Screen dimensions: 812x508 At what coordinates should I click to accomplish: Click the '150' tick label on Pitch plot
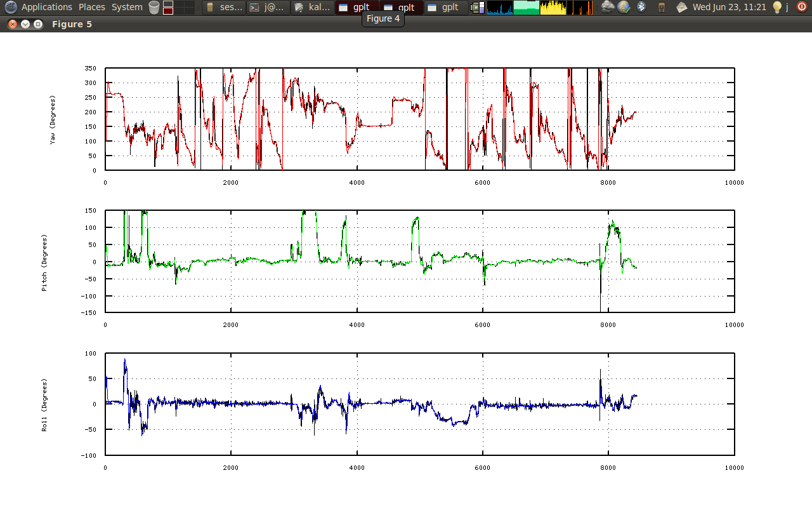tap(90, 211)
